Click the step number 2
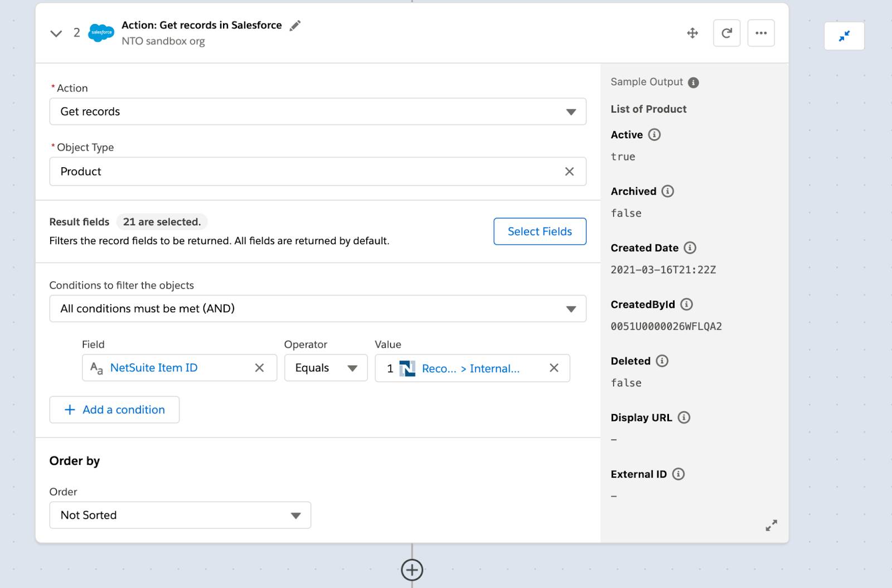Image resolution: width=892 pixels, height=588 pixels. coord(76,33)
